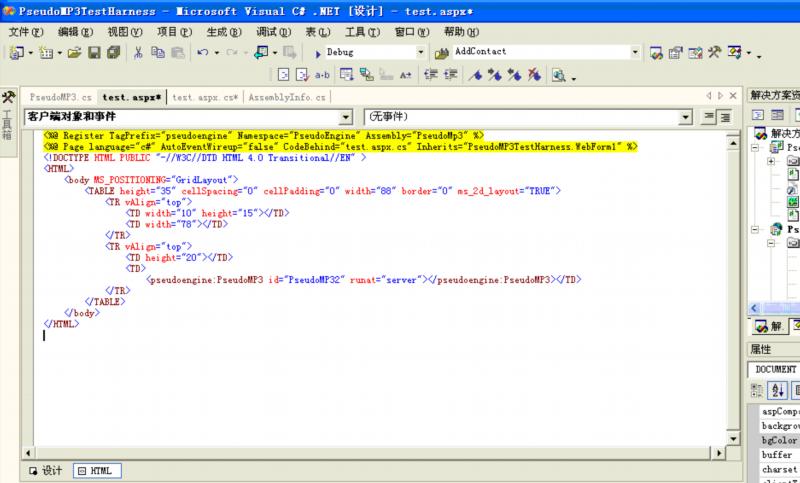Cut selection with the scissors icon
This screenshot has height=483, width=800.
click(138, 52)
